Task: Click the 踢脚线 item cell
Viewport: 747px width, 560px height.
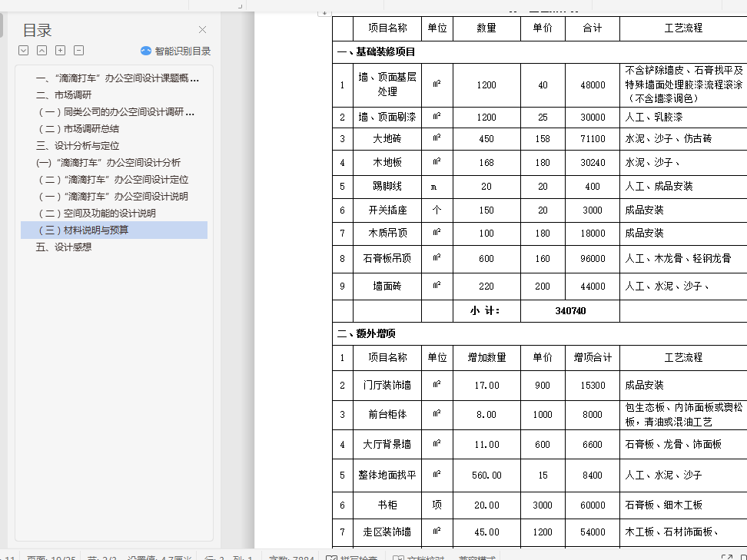Action: click(x=387, y=186)
